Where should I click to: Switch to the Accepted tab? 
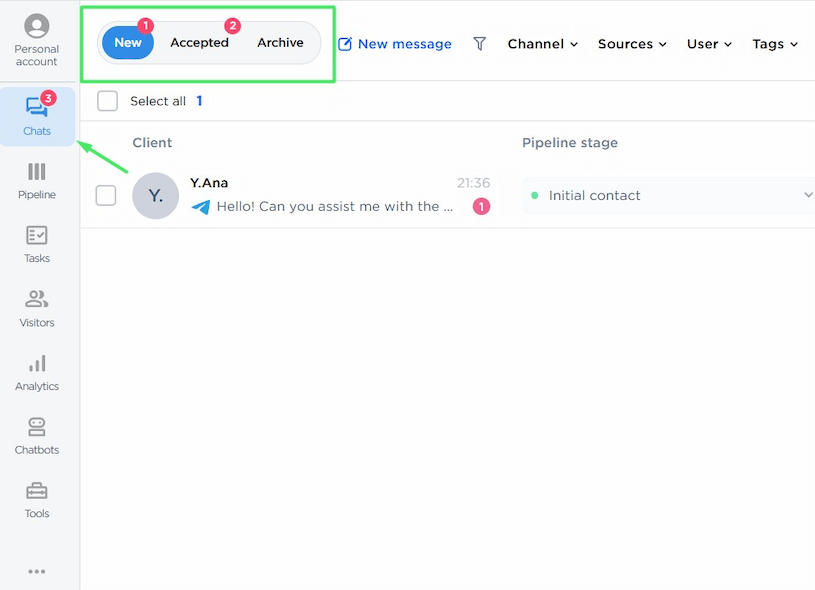click(x=199, y=43)
